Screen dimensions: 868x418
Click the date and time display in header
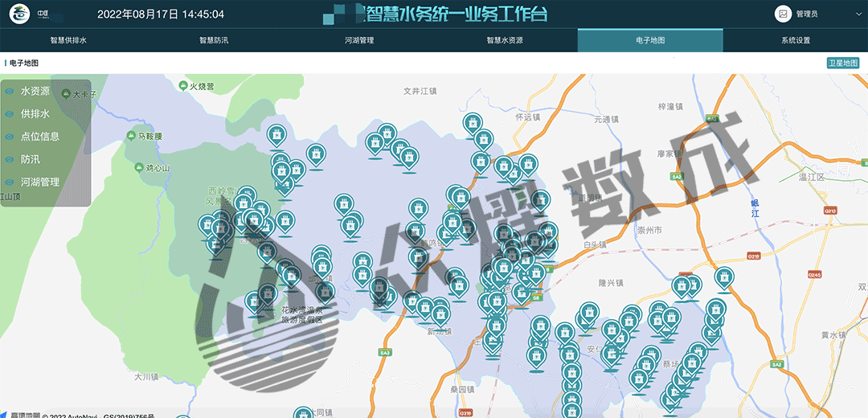coord(161,14)
